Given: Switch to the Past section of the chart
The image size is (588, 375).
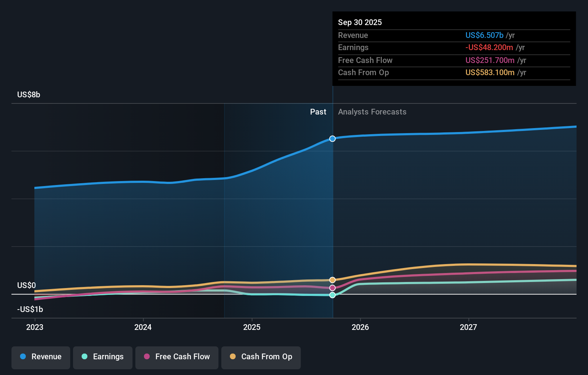Looking at the screenshot, I should 318,112.
